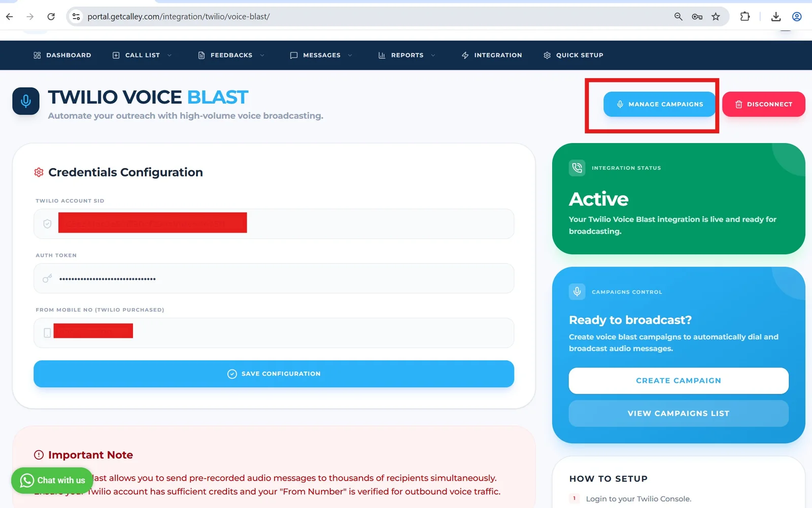Open the Dashboard nav item
812x508 pixels.
(x=62, y=55)
